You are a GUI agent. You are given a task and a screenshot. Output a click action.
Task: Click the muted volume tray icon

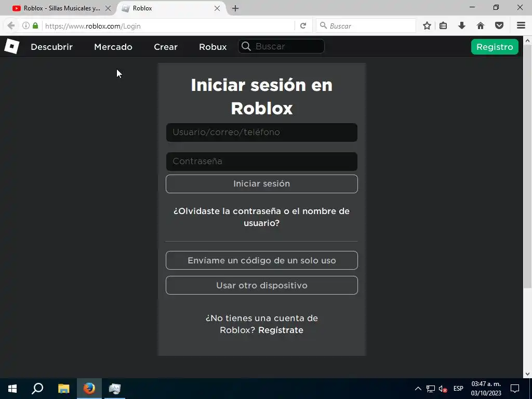[443, 389]
